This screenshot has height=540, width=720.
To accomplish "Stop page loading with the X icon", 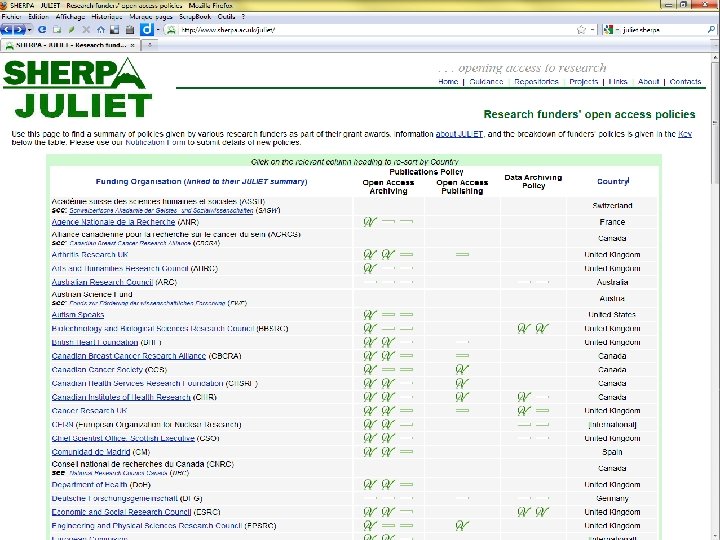I will 86,30.
